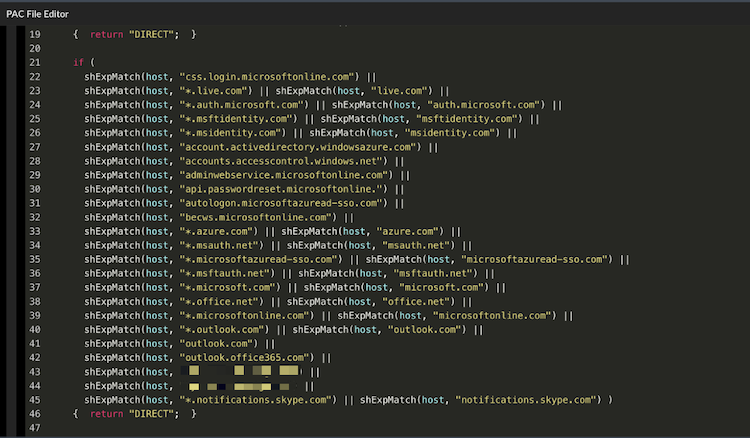Screen dimensions: 750x438
Task: Click shExpMatch function name on line 44
Action: click(x=112, y=386)
